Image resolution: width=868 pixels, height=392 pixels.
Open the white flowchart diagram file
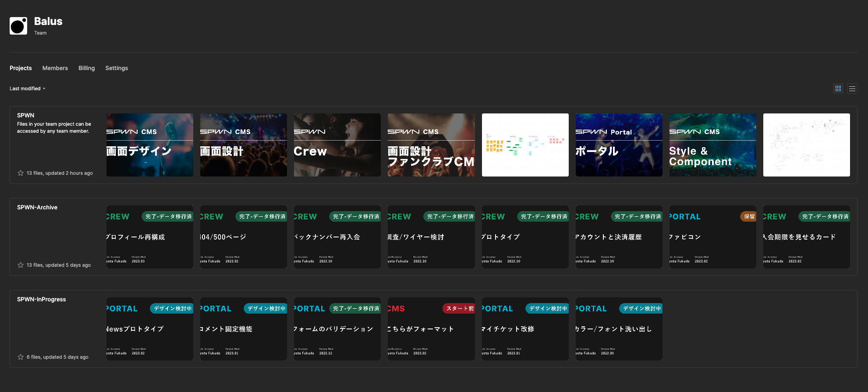525,145
